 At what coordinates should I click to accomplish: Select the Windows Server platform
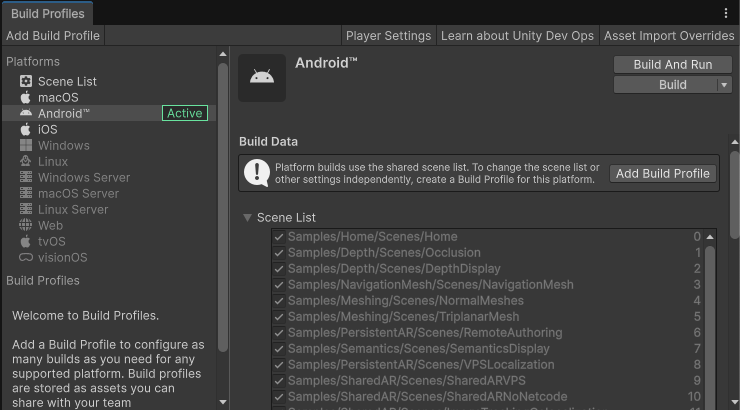[x=109, y=177]
